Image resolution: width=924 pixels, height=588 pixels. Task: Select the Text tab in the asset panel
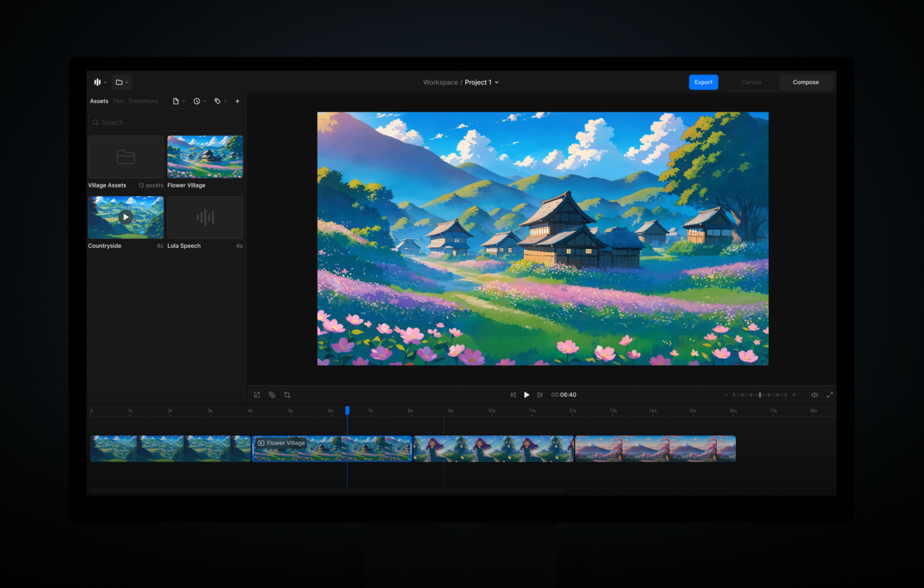pos(118,101)
